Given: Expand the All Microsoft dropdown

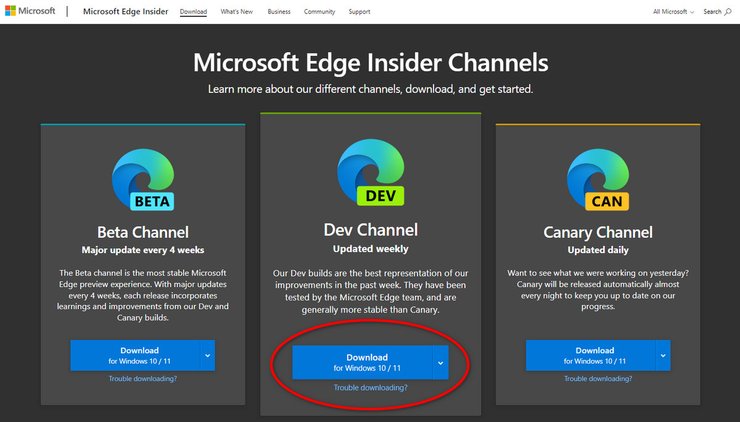Looking at the screenshot, I should coord(673,12).
